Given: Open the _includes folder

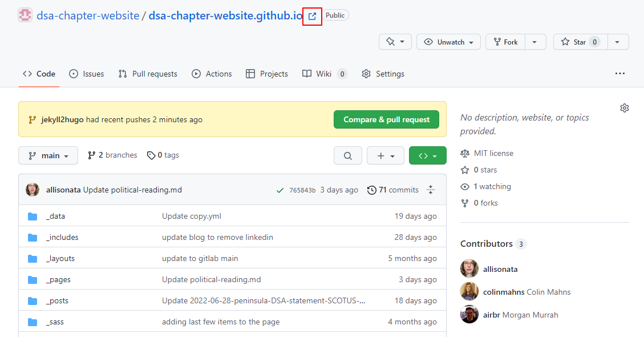Looking at the screenshot, I should click(x=62, y=238).
